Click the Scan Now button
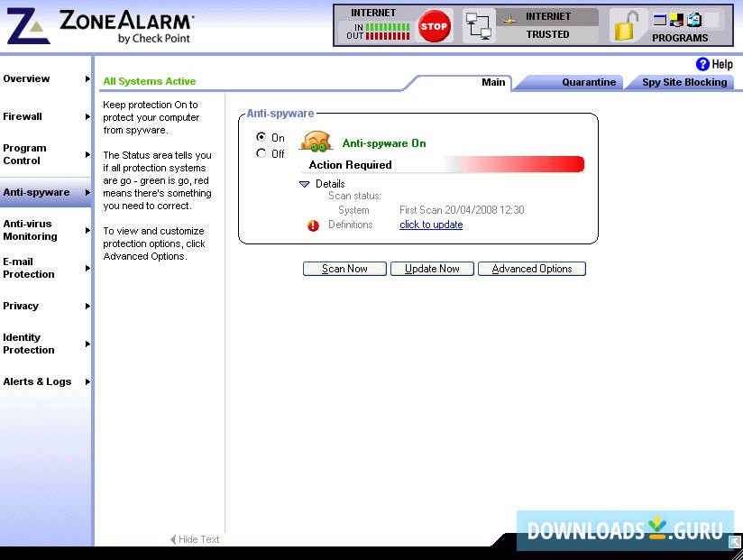Viewport: 743px width, 560px height. coord(344,269)
